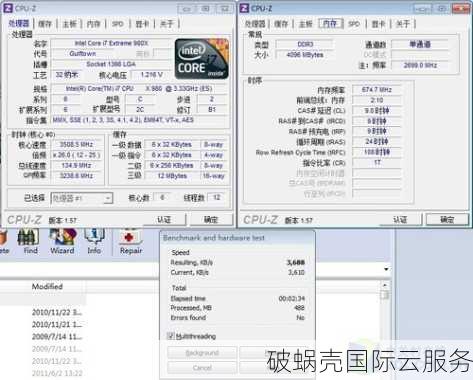Open the Wizard tool in WinRAR toolbar
The width and height of the screenshot is (473, 380).
(62, 241)
